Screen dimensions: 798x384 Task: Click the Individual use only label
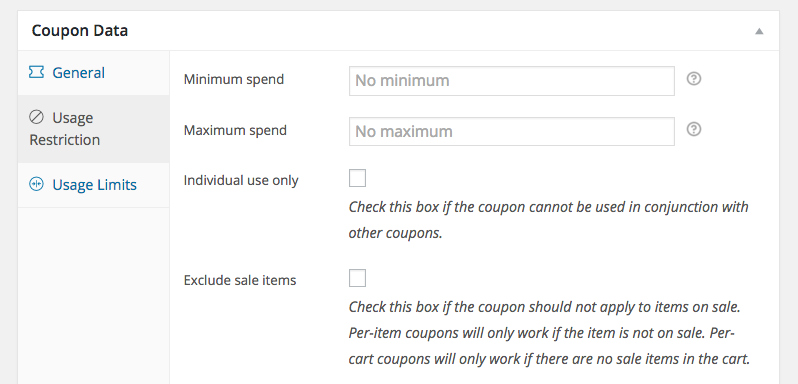pyautogui.click(x=241, y=181)
